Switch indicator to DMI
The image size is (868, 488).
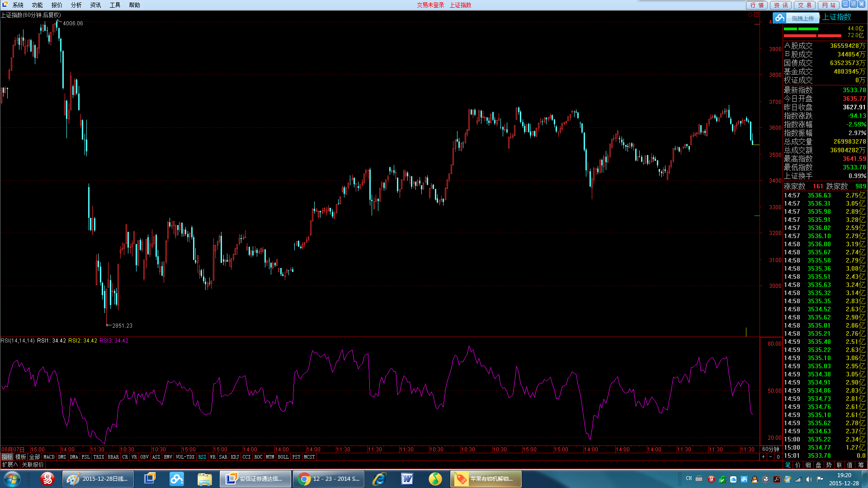point(62,457)
